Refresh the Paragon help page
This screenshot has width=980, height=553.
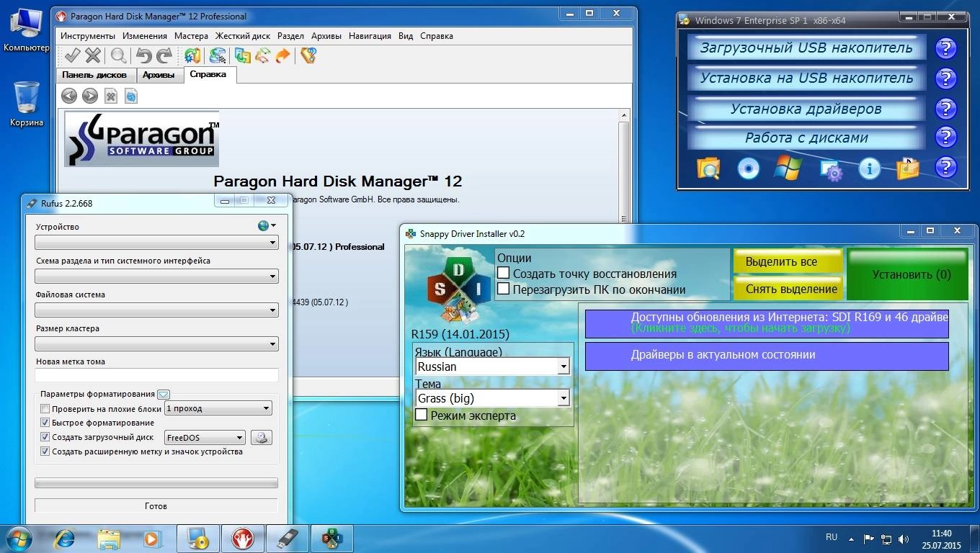click(130, 96)
